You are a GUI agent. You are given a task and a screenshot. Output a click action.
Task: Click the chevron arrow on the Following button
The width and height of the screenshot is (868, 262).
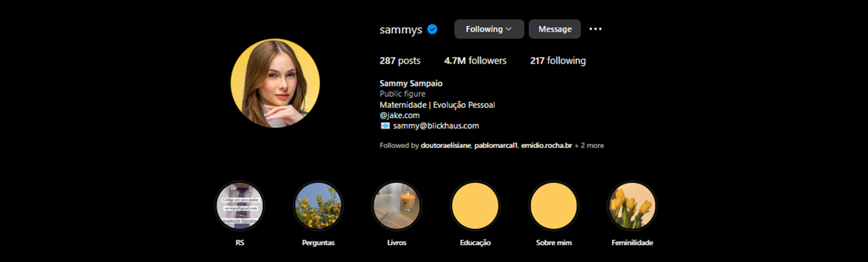coord(509,29)
